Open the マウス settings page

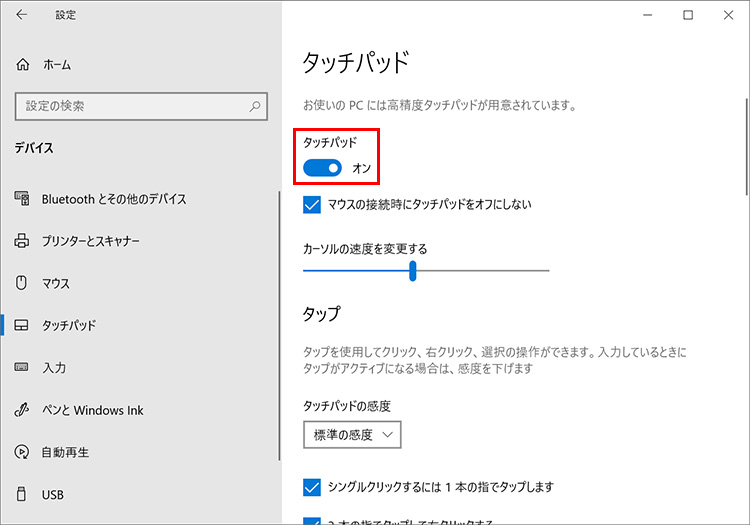[x=56, y=283]
